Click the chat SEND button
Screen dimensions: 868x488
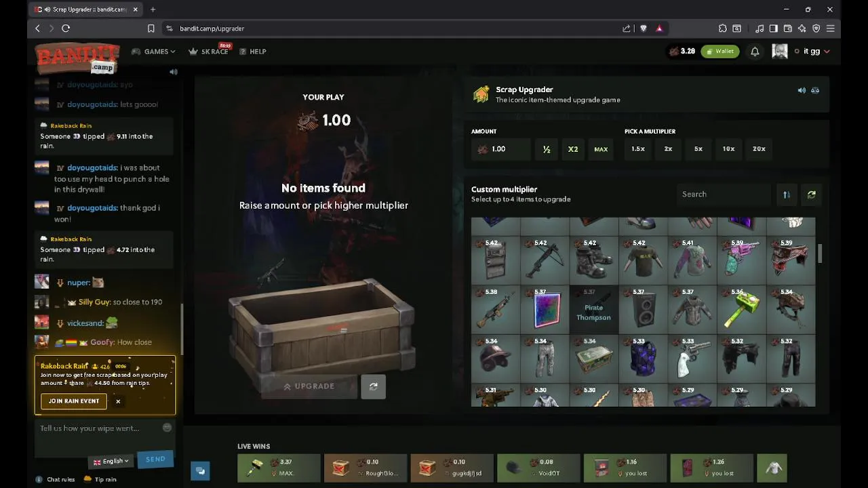155,460
